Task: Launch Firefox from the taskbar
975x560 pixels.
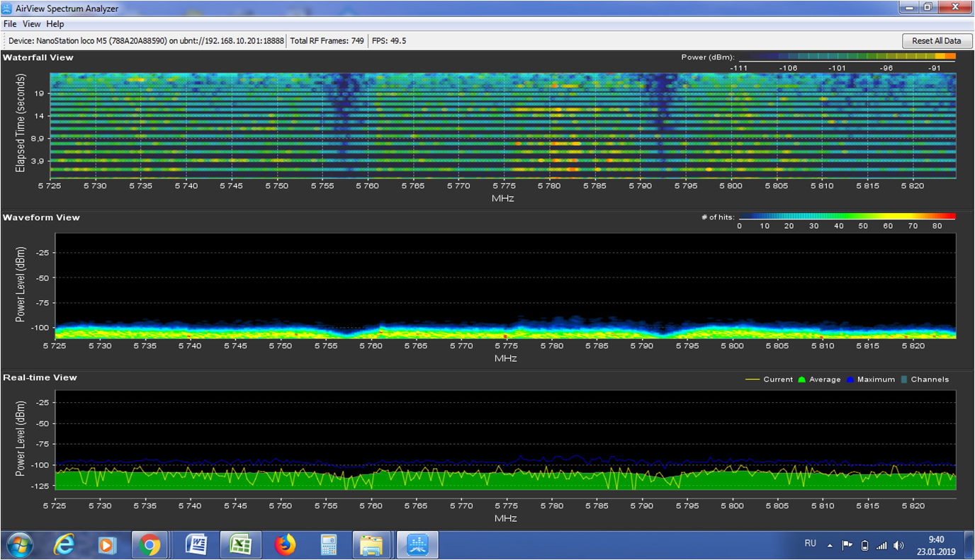Action: 285,545
